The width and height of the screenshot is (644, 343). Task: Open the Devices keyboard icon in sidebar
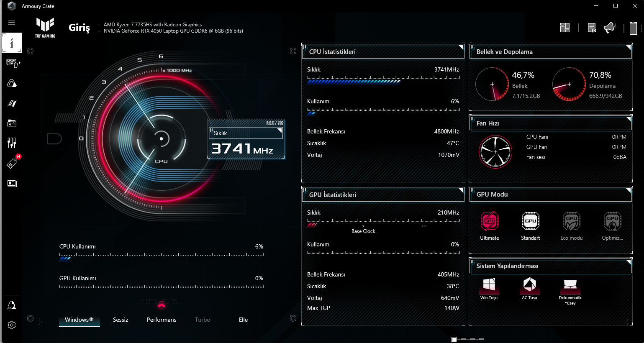point(12,63)
